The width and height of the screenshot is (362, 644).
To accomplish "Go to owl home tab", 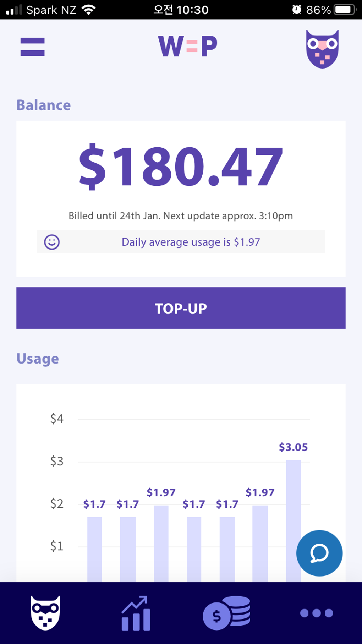I will [45, 613].
